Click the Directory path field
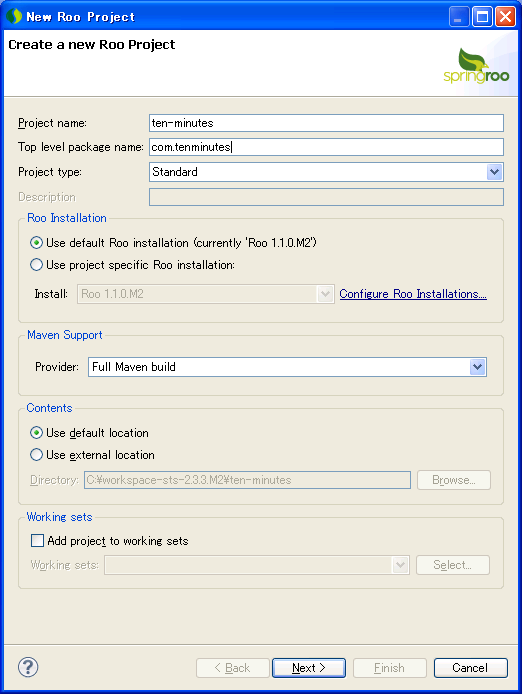This screenshot has width=522, height=694. (x=247, y=480)
